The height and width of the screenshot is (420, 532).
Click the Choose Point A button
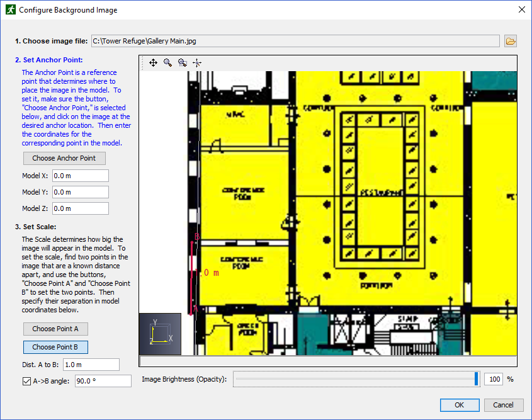(55, 329)
